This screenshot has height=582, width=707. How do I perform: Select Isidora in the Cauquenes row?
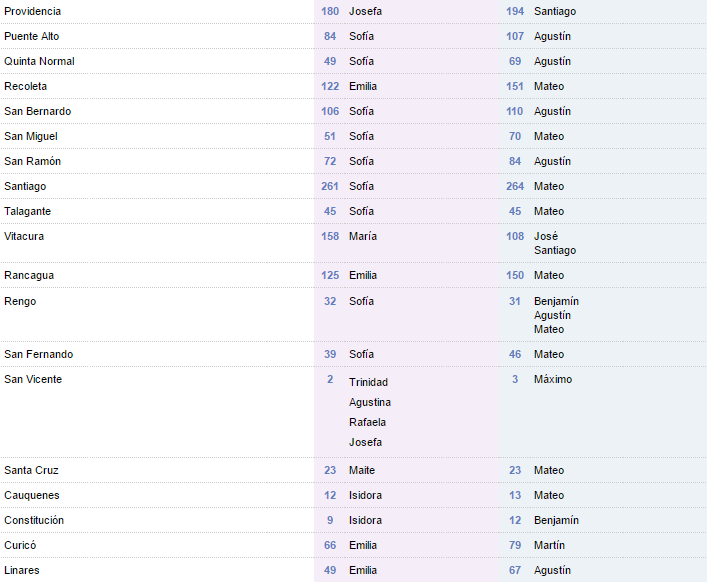point(365,495)
